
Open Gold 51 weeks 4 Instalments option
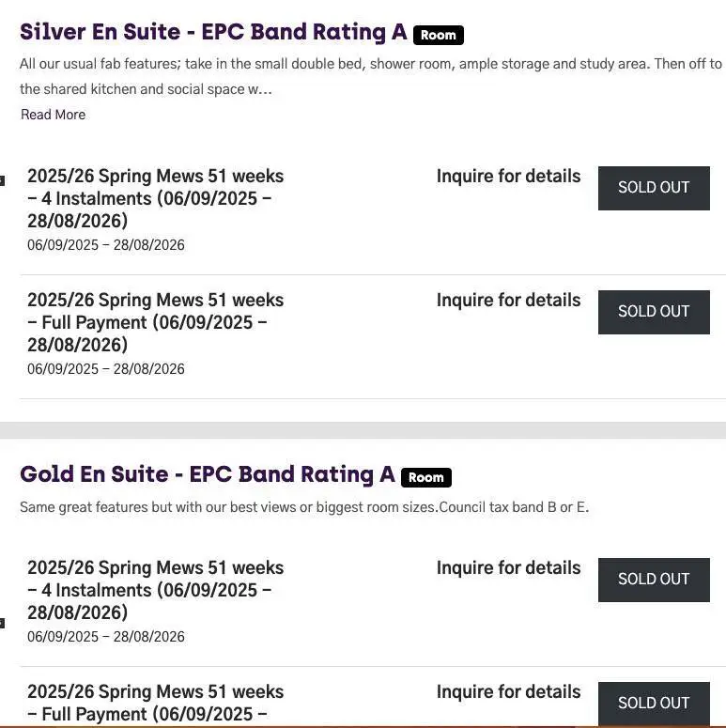point(156,590)
